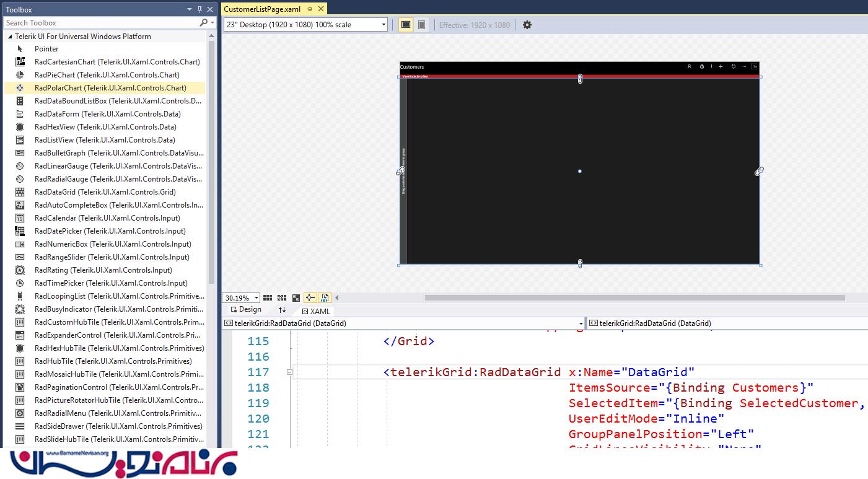
Task: Select the RadRating toolbox control
Action: coord(103,270)
